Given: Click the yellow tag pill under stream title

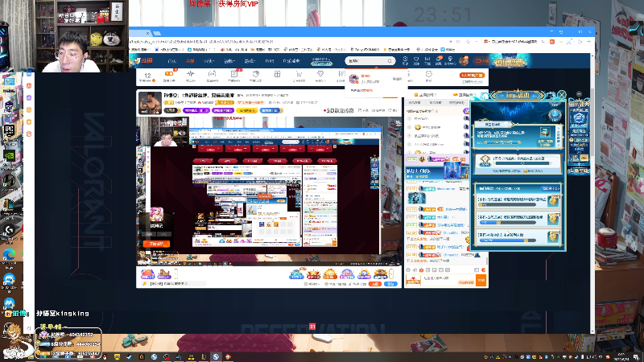Looking at the screenshot, I should click(x=247, y=110).
